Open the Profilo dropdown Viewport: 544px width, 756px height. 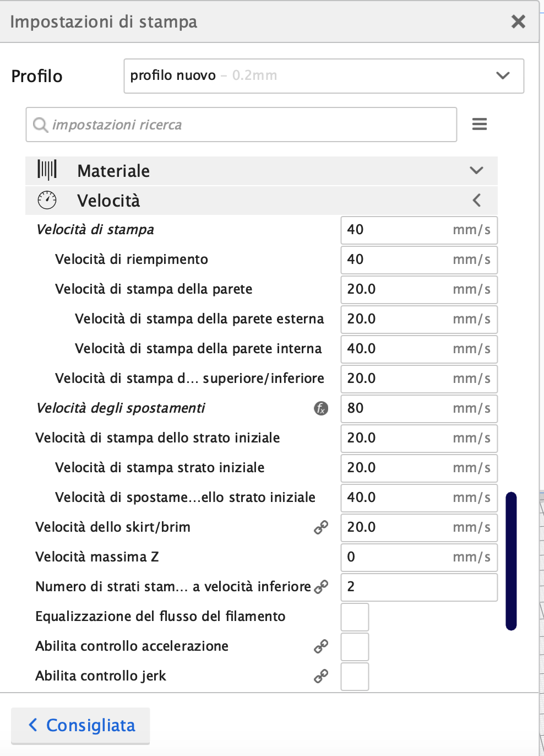324,76
